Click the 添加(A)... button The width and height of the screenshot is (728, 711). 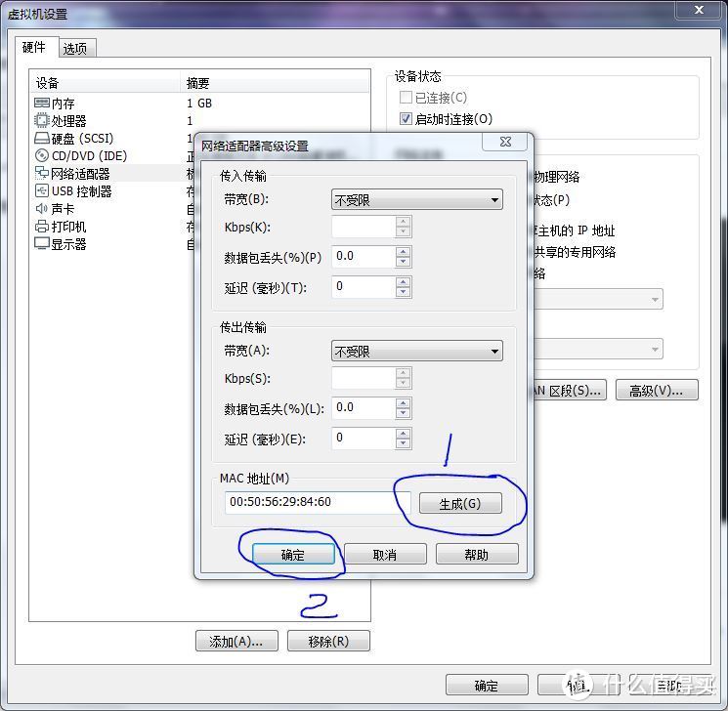coord(236,642)
